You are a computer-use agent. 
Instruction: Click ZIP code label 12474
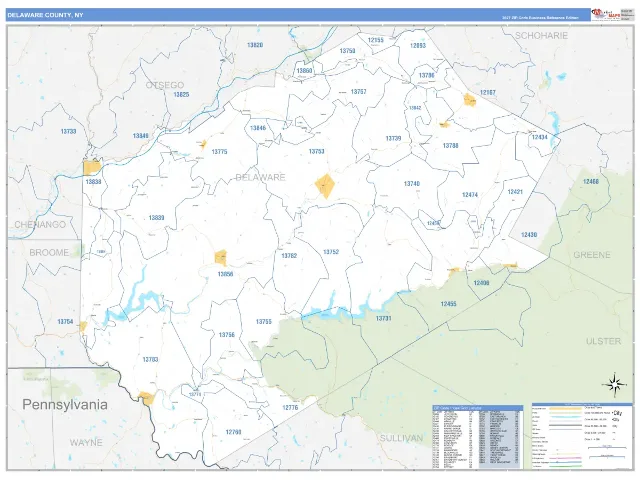click(x=470, y=195)
